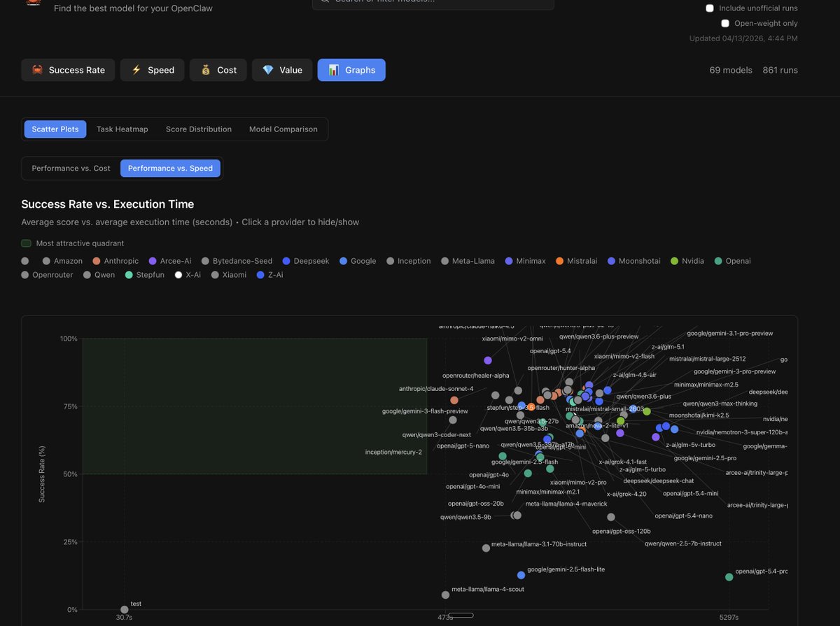Image resolution: width=840 pixels, height=626 pixels.
Task: Hide Deepseek provider points
Action: (x=305, y=261)
